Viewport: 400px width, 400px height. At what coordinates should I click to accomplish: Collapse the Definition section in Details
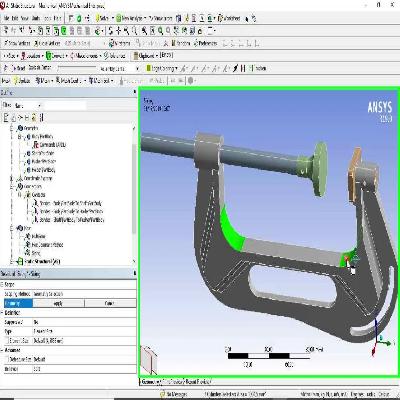point(2,313)
